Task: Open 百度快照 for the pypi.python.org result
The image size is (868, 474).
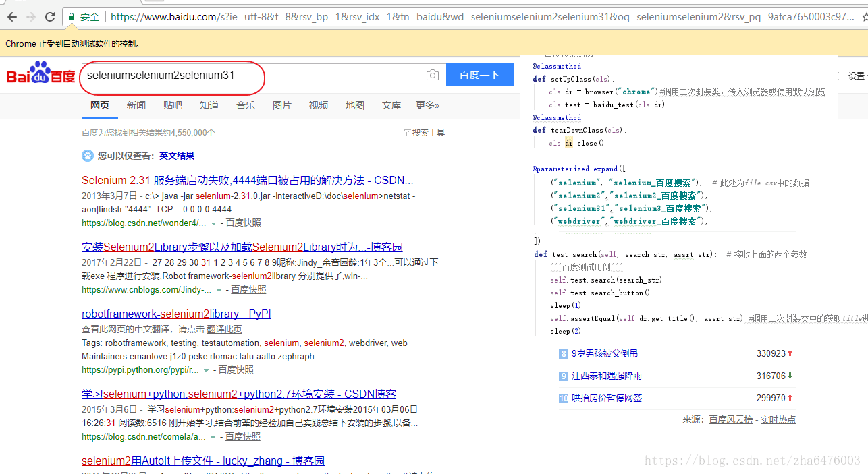Action: [236, 369]
